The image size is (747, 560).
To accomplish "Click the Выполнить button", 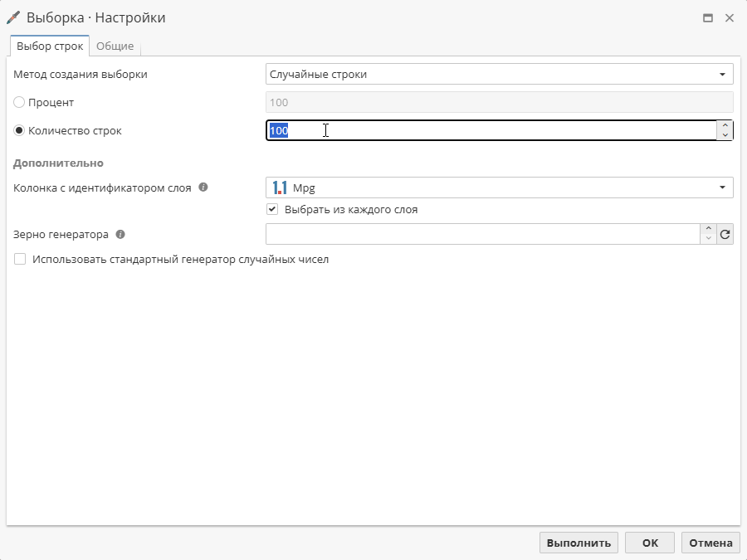I will pyautogui.click(x=579, y=543).
